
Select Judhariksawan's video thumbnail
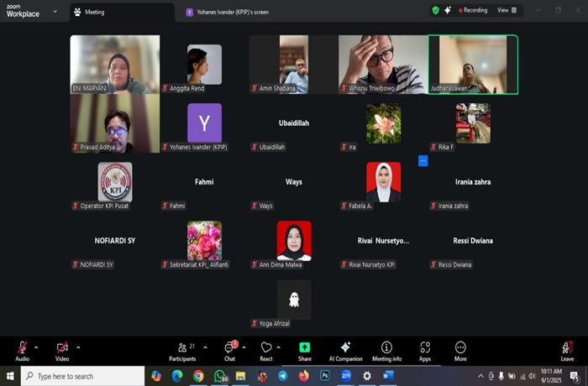472,64
